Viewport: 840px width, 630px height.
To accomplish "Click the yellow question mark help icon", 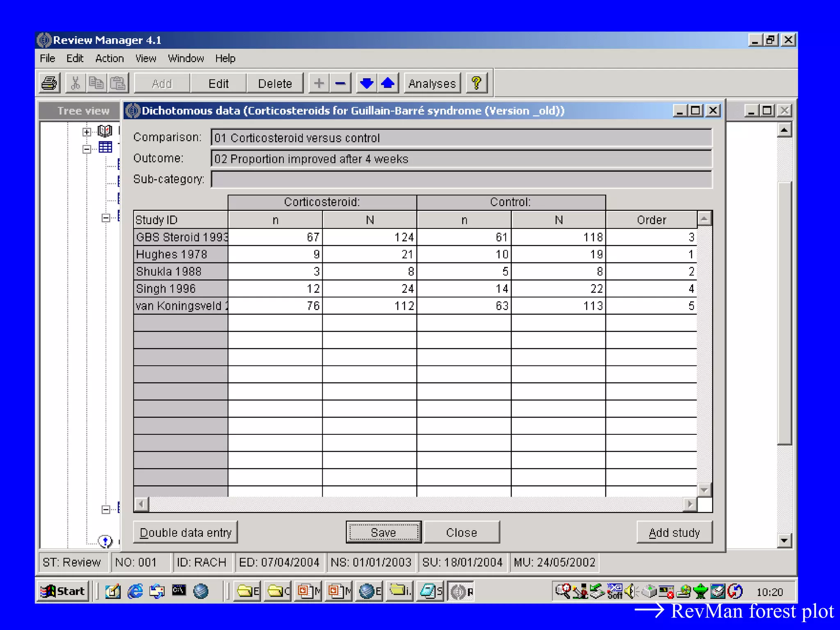I will click(476, 83).
